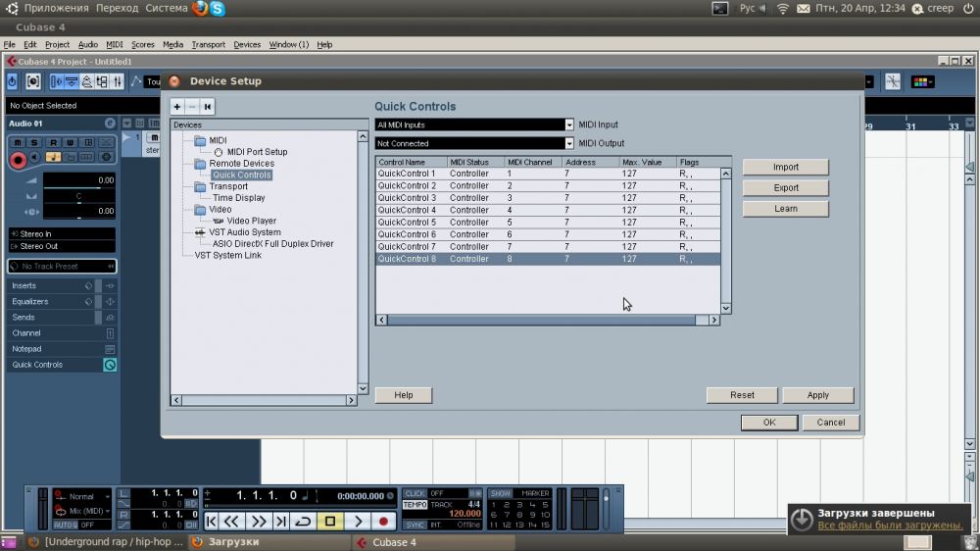980x551 pixels.
Task: Expand the Inserts inspector section
Action: point(62,286)
